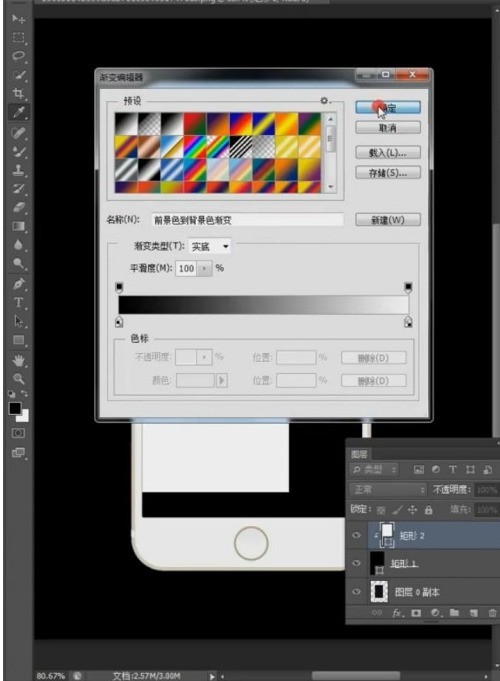
Task: Select the Quick Selection tool
Action: click(x=18, y=75)
